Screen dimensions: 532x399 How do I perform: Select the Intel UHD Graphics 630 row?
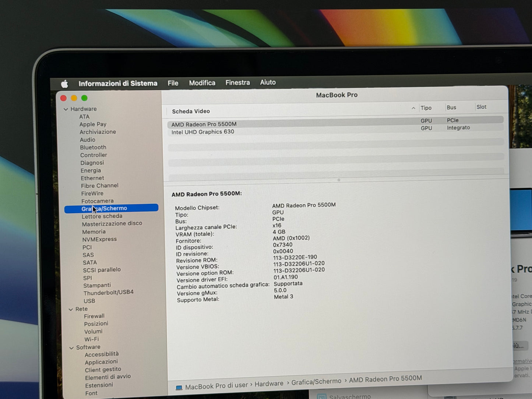pyautogui.click(x=335, y=130)
